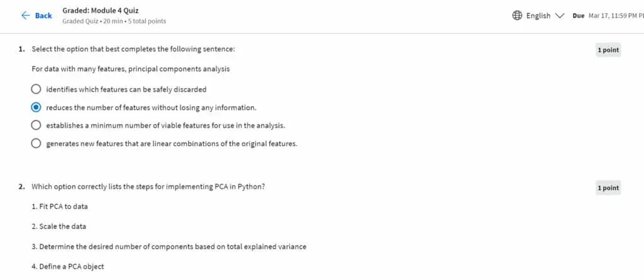
Task: Pick 'generates new features that are linear combinations'
Action: [x=36, y=143]
